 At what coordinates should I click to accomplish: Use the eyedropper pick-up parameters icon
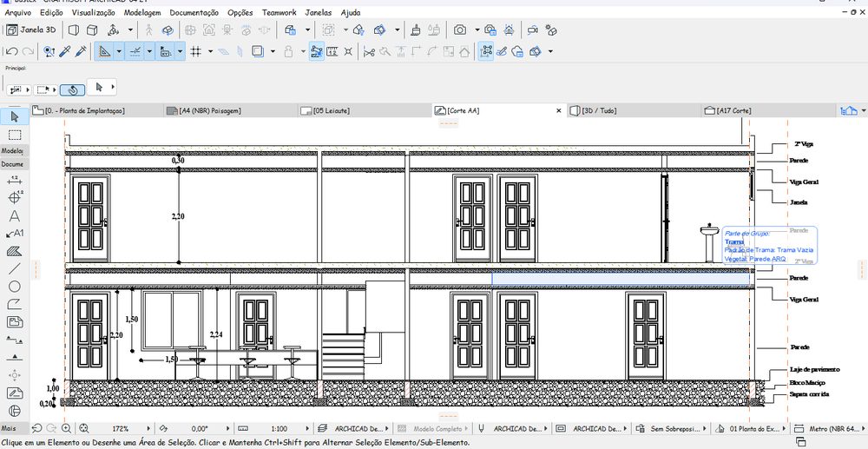tap(65, 51)
